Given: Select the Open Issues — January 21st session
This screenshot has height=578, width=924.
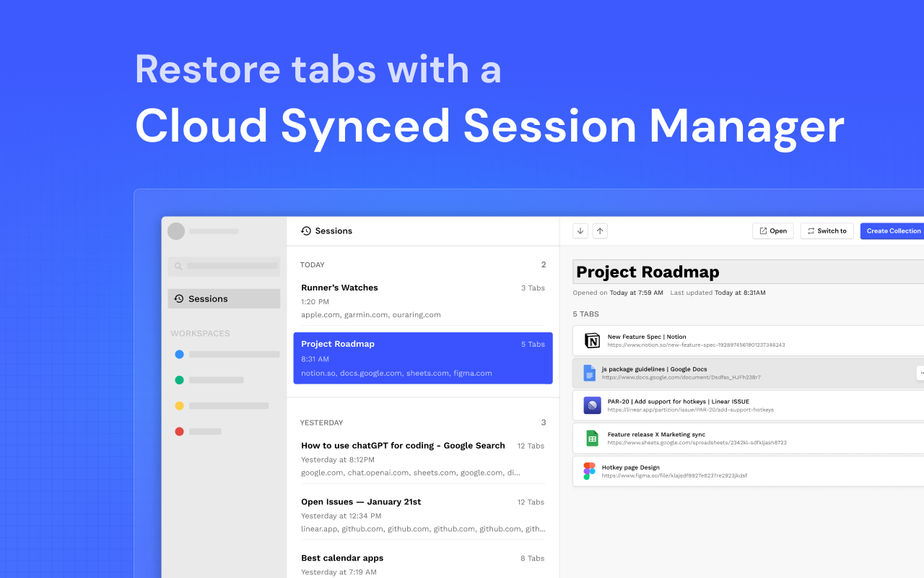Looking at the screenshot, I should [x=422, y=514].
